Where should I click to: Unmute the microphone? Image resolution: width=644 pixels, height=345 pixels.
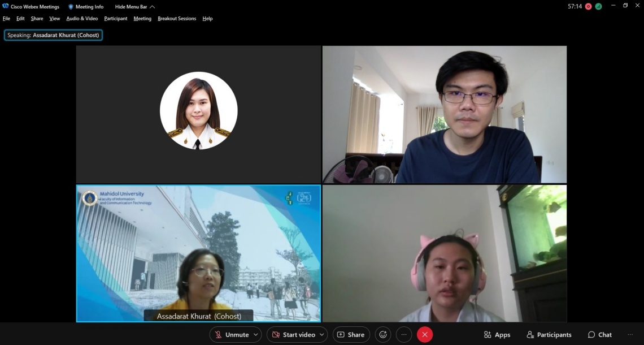(x=231, y=335)
